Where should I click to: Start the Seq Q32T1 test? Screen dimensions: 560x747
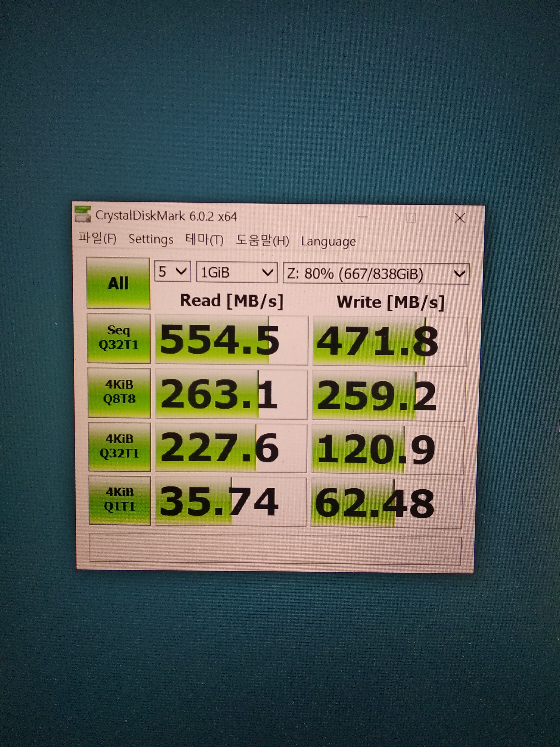click(119, 338)
